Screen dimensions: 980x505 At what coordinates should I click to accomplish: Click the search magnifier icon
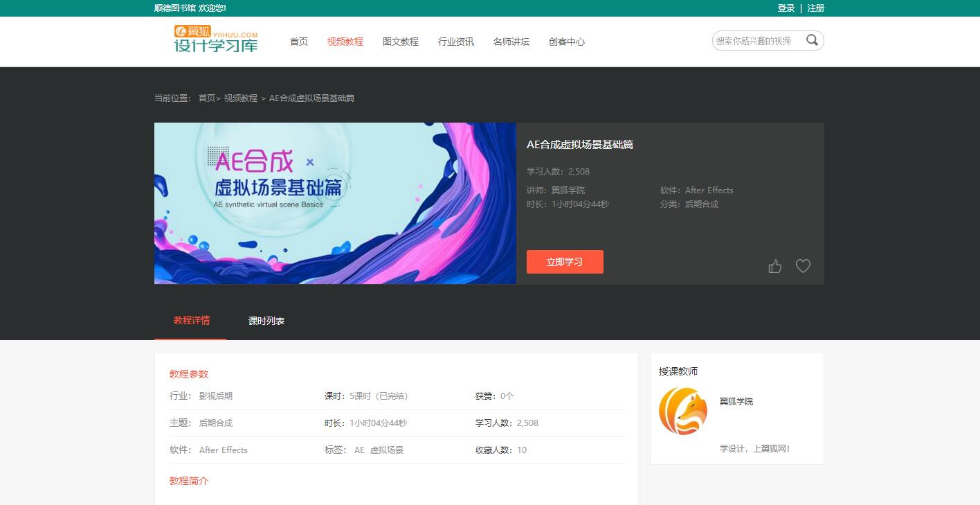click(812, 40)
